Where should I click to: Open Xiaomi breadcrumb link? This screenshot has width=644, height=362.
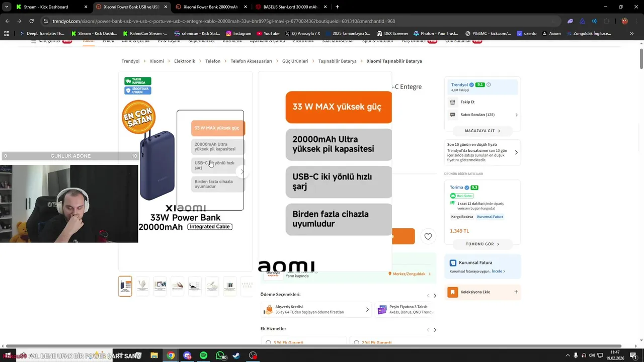tap(156, 61)
